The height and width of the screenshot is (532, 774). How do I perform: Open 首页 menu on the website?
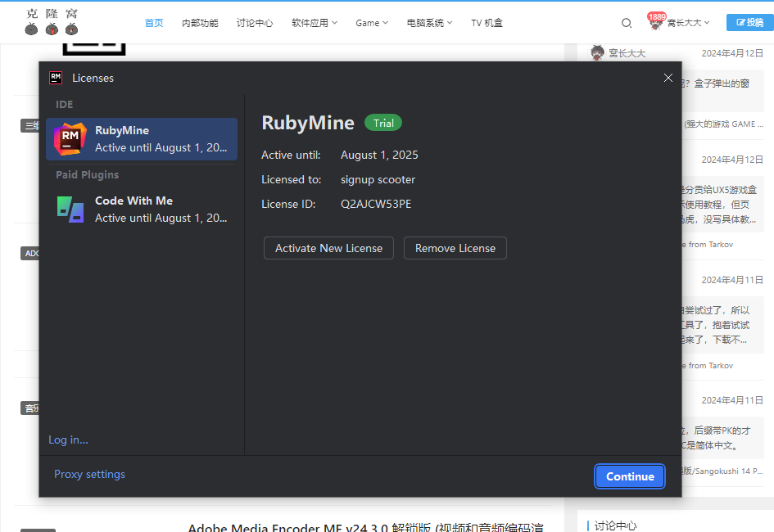coord(154,23)
